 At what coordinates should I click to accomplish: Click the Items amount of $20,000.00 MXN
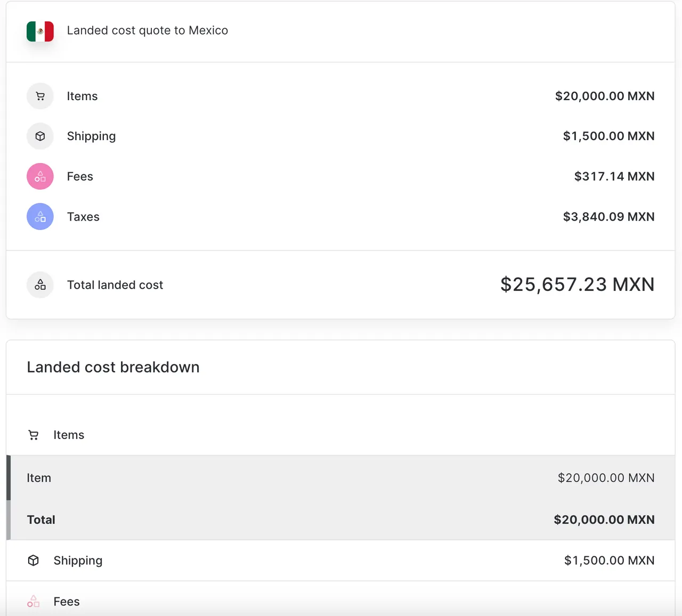click(604, 96)
